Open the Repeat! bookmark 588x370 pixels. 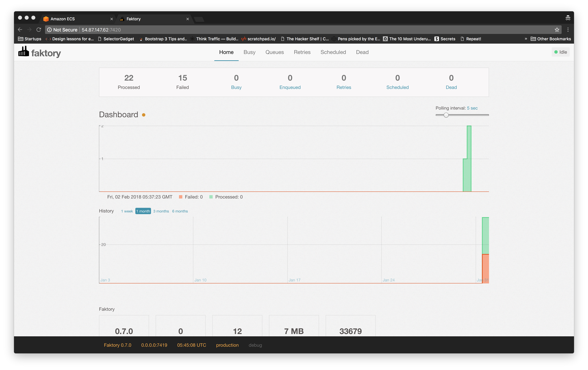[x=471, y=39]
